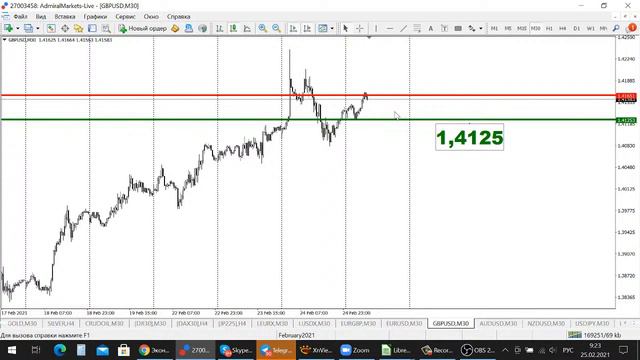The image size is (640, 360).
Task: Open OBS from the taskbar
Action: [x=478, y=350]
